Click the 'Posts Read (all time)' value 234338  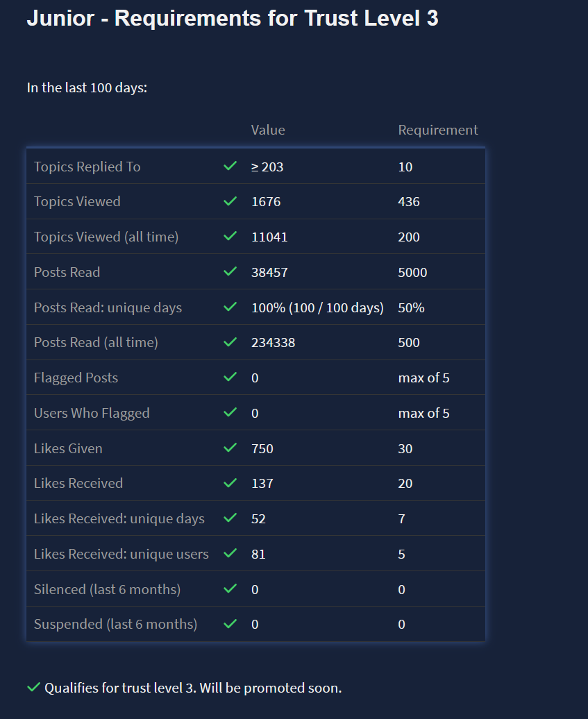(x=273, y=342)
